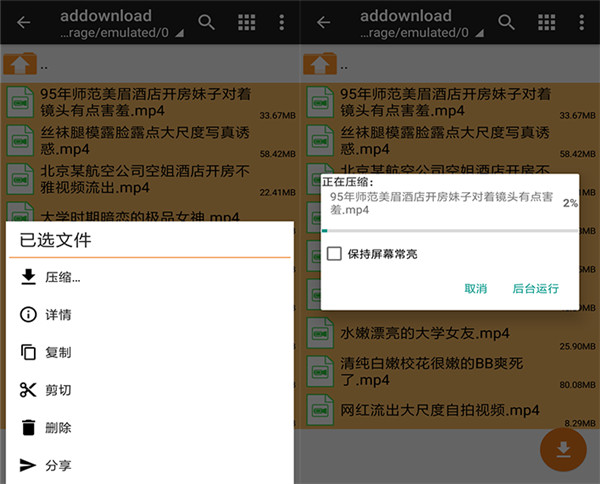This screenshot has height=484, width=600.
Task: Open search in the left screen toolbar
Action: pos(207,23)
